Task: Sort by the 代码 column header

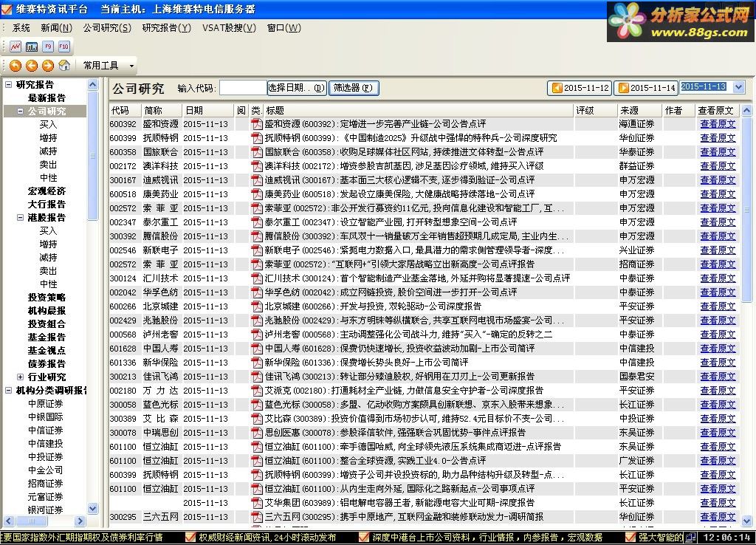Action: 125,111
